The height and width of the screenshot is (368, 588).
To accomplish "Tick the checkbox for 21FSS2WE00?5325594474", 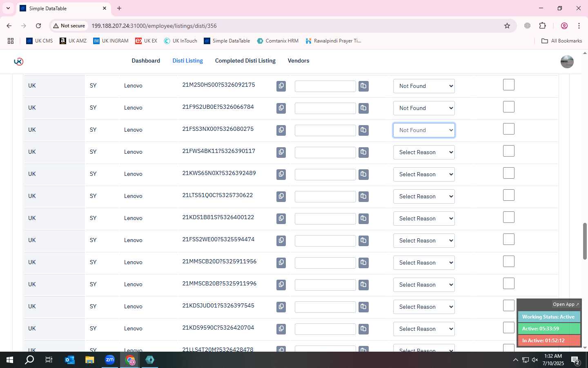I will [x=508, y=239].
